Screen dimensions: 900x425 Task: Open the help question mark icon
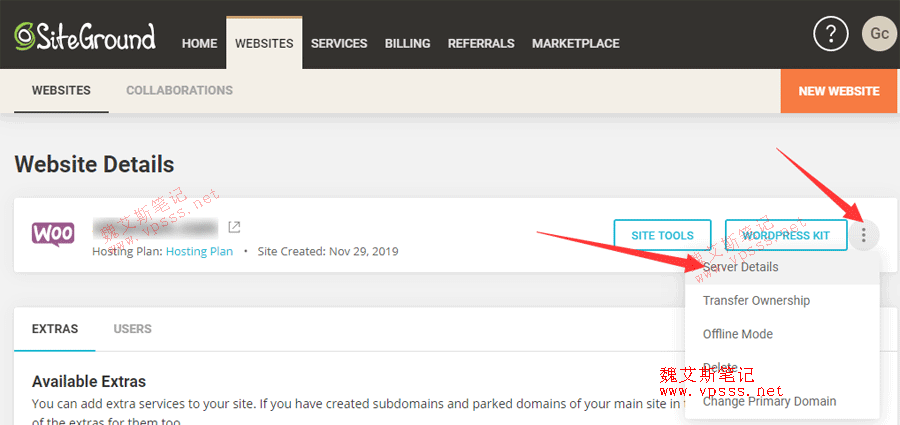coord(830,35)
